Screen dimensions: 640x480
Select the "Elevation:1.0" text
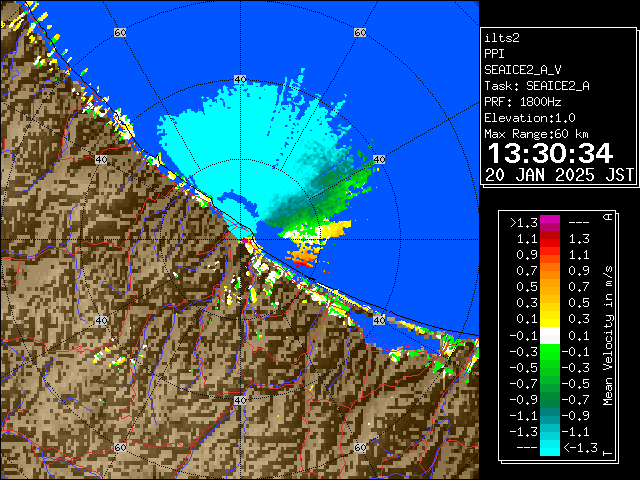[530, 118]
